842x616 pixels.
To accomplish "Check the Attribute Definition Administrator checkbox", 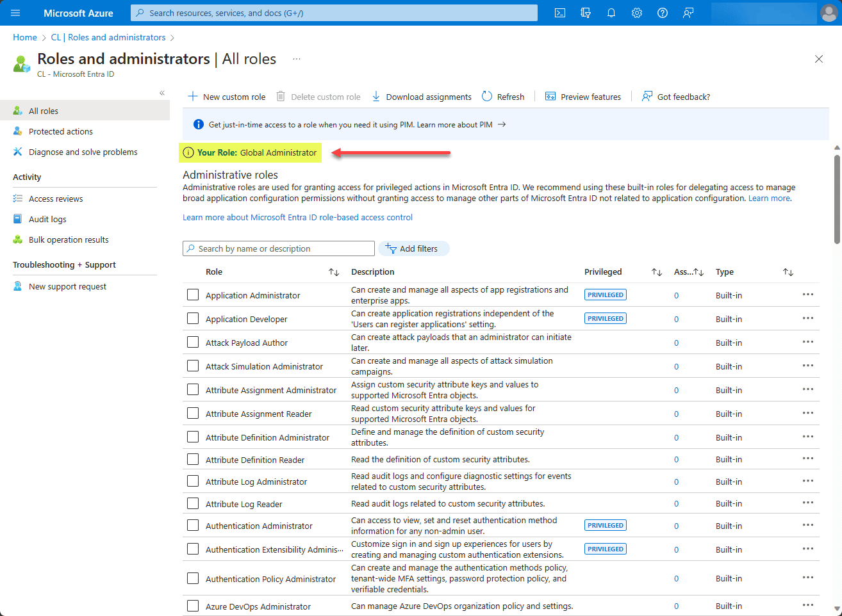I will (x=193, y=437).
